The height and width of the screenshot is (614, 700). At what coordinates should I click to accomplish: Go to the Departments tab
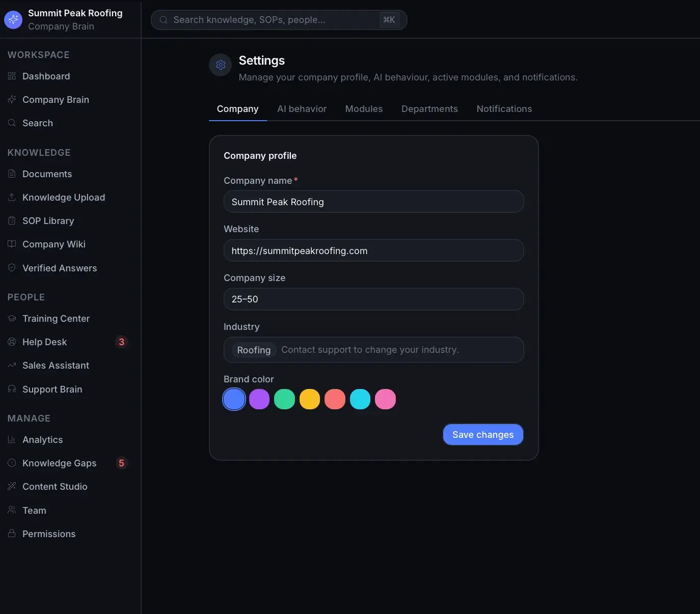(429, 109)
